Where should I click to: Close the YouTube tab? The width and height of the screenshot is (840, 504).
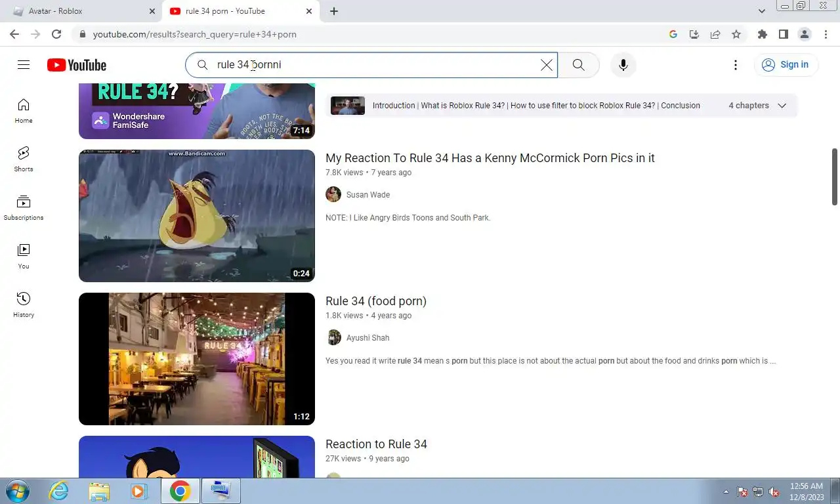coord(309,11)
